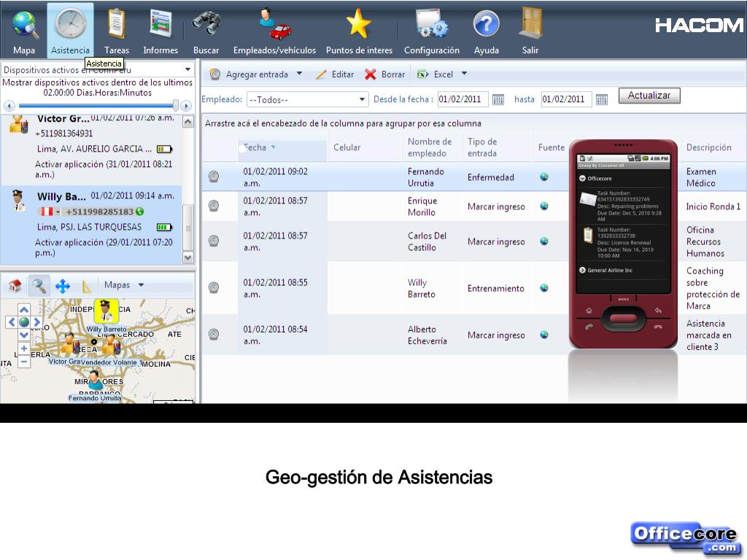
Task: Click map zoom out minus button
Action: (x=24, y=362)
